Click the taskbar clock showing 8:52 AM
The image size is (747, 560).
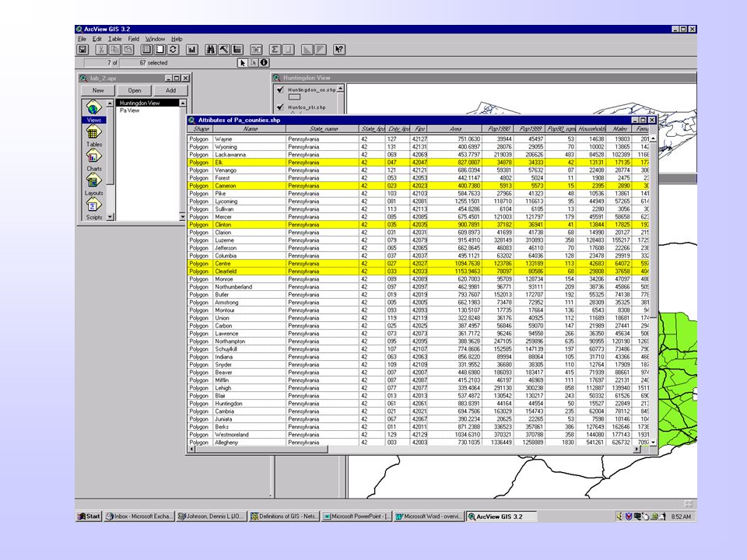pos(681,516)
